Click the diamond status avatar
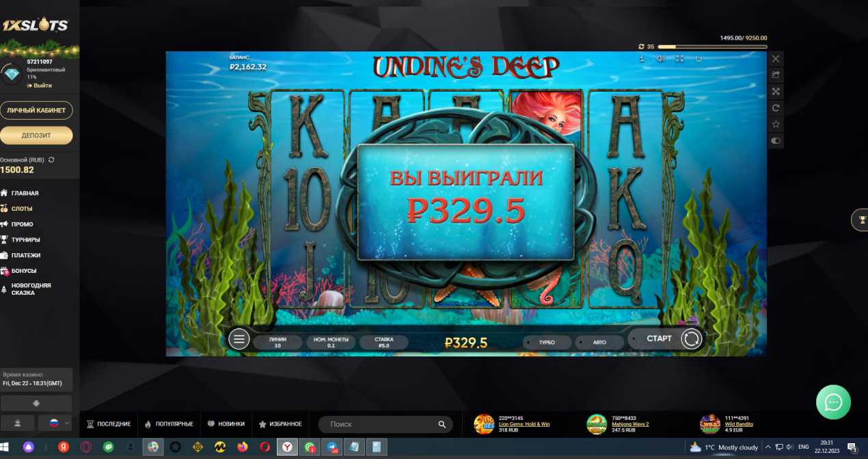Viewport: 868px width, 459px height. click(x=11, y=73)
